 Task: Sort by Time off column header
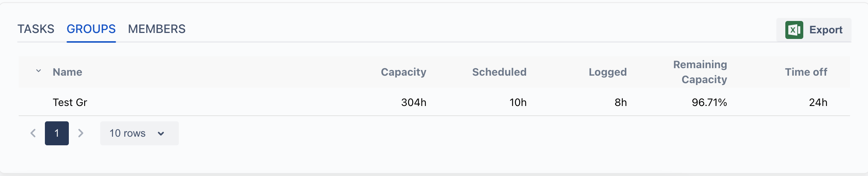(806, 72)
